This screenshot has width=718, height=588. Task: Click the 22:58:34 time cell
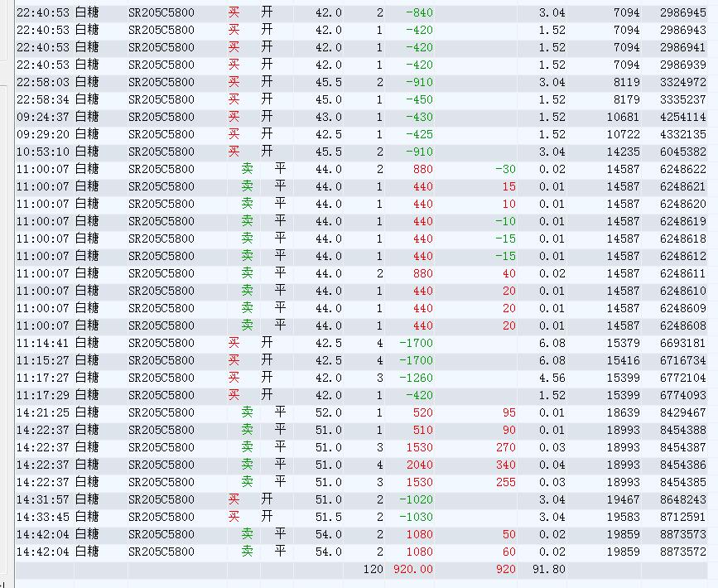click(x=43, y=100)
